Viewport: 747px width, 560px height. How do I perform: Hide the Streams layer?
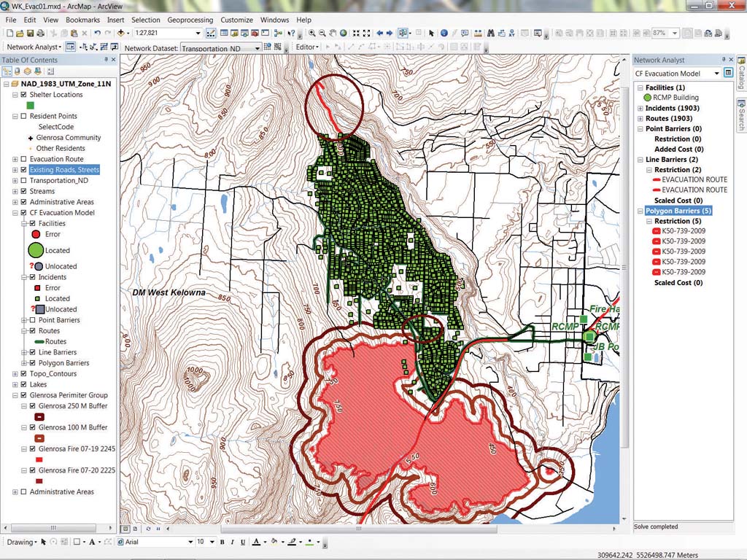[x=24, y=192]
